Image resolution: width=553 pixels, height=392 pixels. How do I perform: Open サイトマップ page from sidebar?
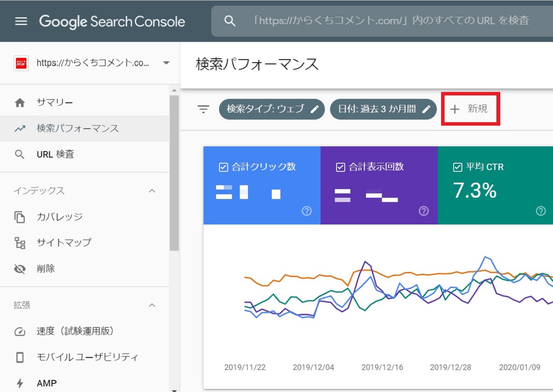[64, 243]
